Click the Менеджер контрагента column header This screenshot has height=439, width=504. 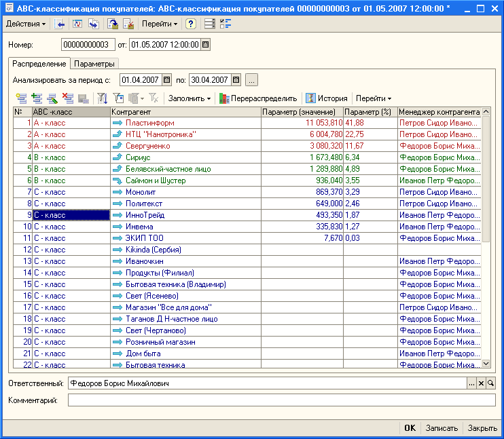pyautogui.click(x=439, y=112)
